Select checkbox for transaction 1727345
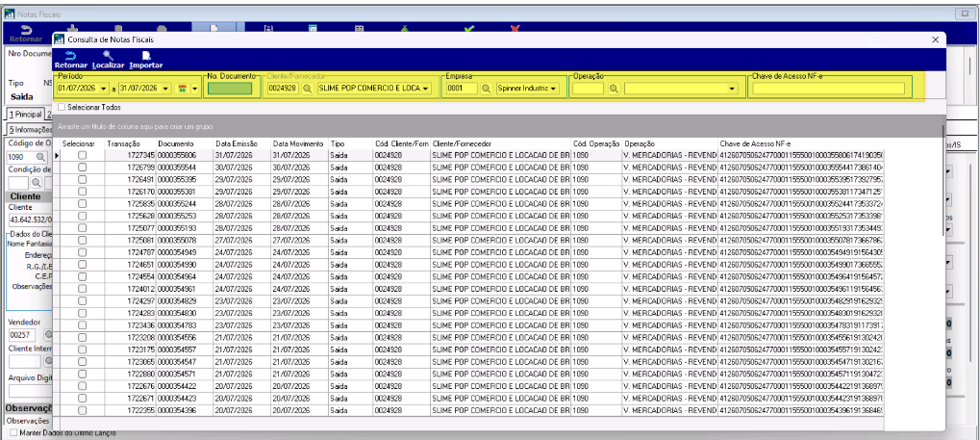This screenshot has height=440, width=980. click(x=82, y=155)
